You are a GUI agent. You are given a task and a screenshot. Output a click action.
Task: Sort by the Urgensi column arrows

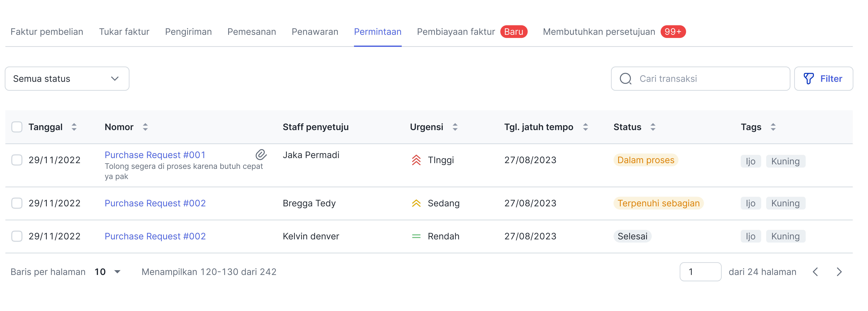(x=455, y=127)
